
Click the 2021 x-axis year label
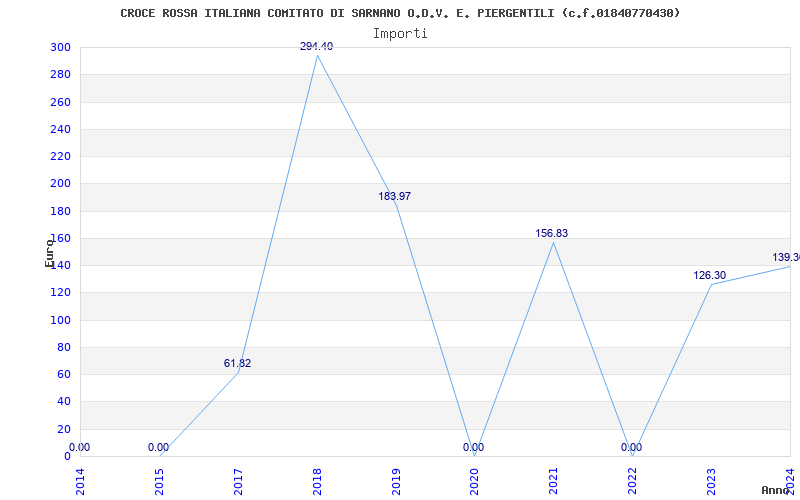554,481
